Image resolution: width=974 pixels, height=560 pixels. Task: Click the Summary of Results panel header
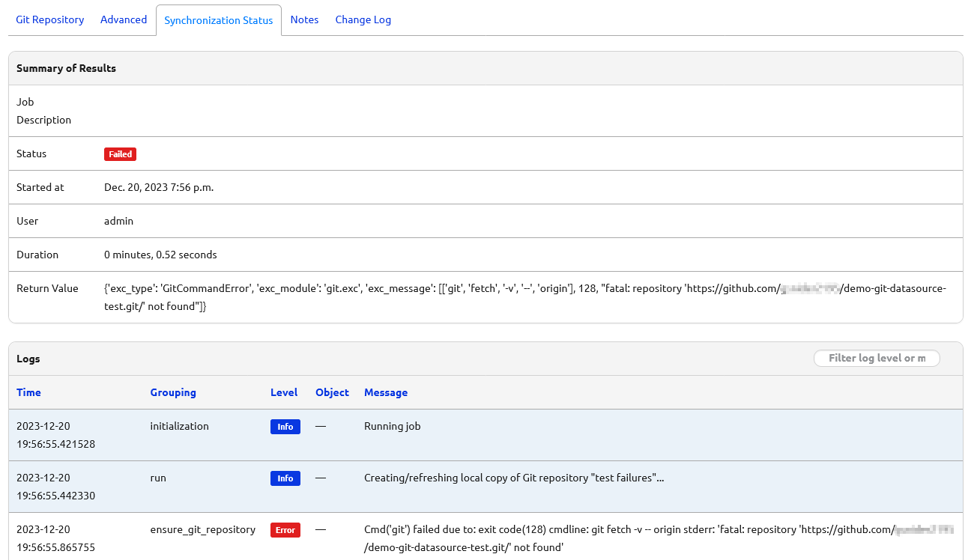tap(66, 68)
